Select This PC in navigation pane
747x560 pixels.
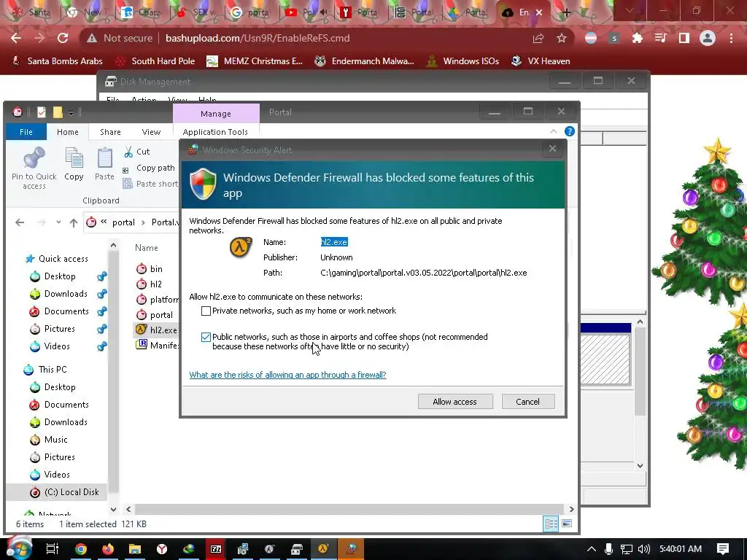(x=53, y=370)
